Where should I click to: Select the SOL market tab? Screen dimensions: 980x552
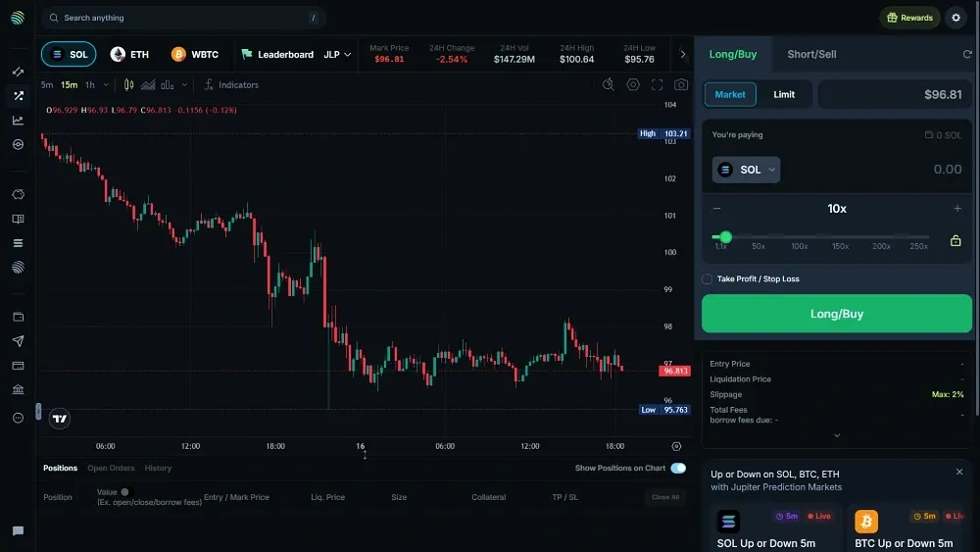(69, 54)
